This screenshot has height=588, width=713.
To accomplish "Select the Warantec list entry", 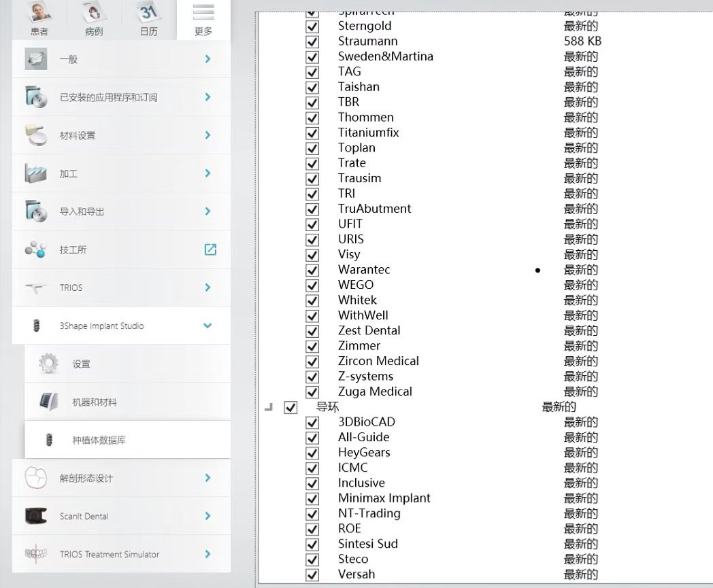I will tap(364, 269).
